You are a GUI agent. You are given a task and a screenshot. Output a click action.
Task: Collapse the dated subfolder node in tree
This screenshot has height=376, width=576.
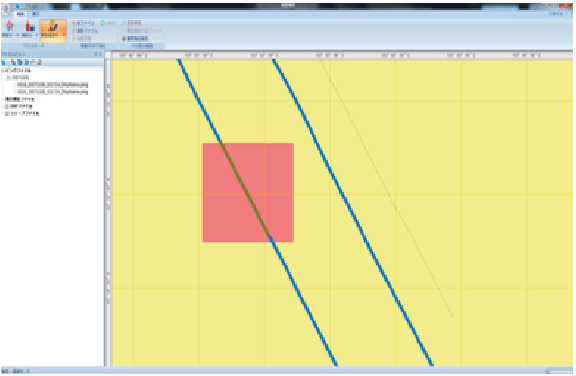pyautogui.click(x=8, y=77)
